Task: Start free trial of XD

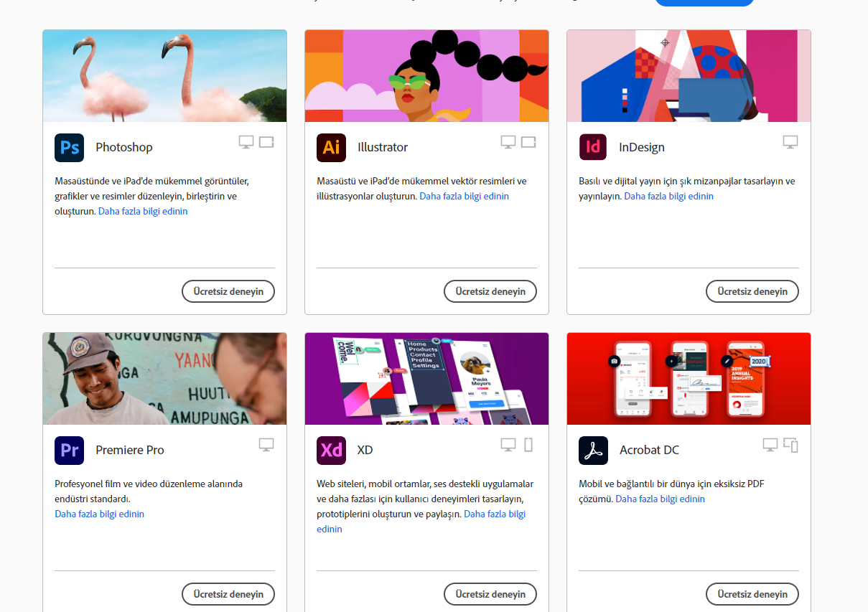Action: pyautogui.click(x=490, y=594)
